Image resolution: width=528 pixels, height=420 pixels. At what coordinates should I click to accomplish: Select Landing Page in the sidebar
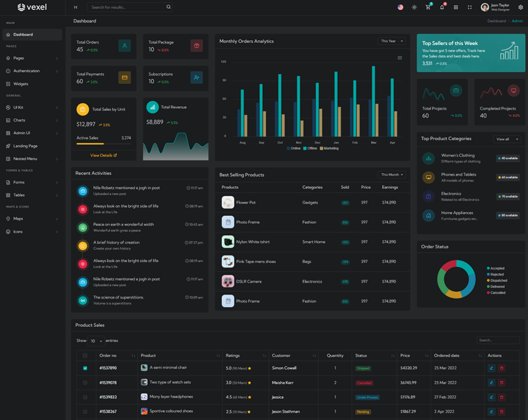tap(25, 146)
